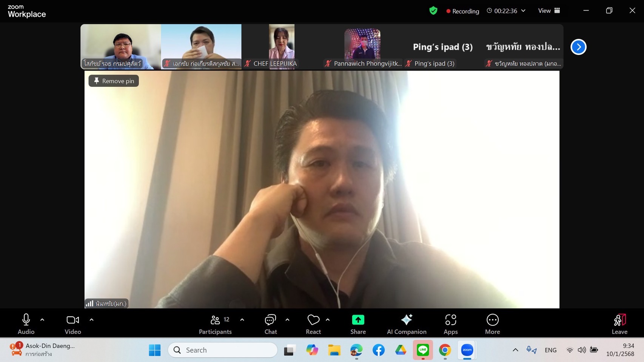Viewport: 644px width, 362px height.
Task: Click the green encryption shield icon
Action: 433,11
